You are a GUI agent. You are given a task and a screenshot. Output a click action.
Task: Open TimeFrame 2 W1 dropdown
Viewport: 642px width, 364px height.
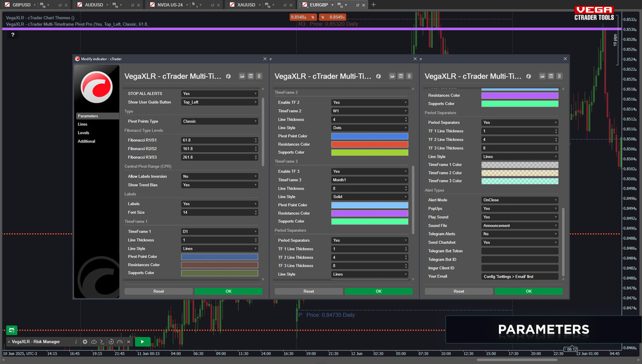coord(370,111)
